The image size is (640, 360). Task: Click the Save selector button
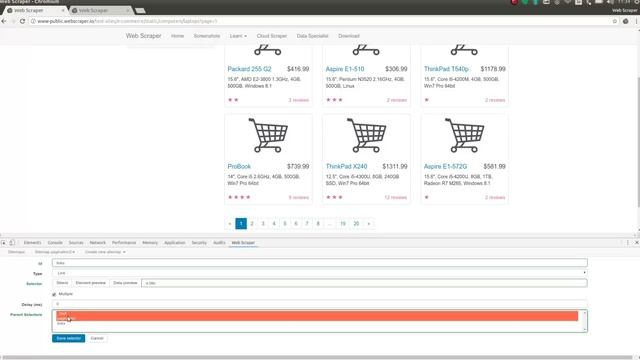[x=69, y=338]
